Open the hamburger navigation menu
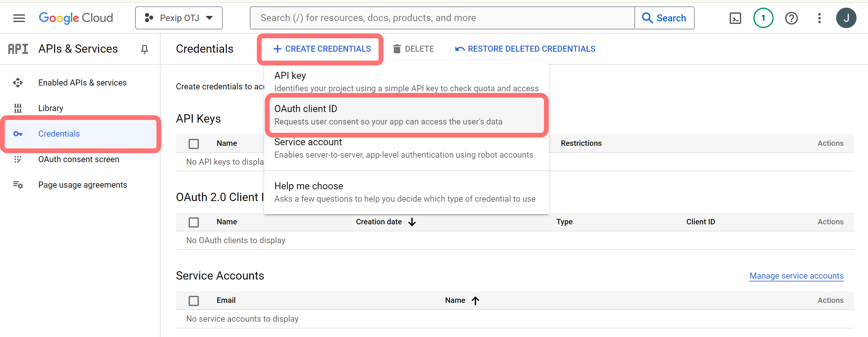The image size is (868, 337). point(19,18)
